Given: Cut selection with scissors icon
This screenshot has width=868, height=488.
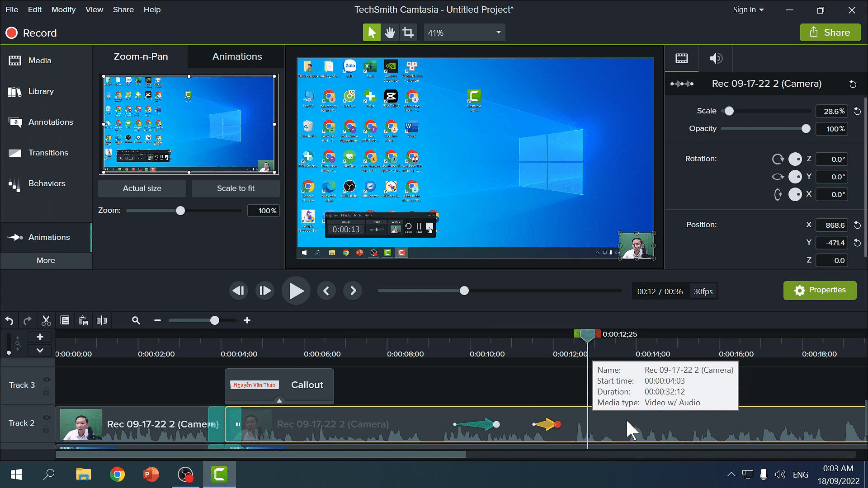Looking at the screenshot, I should (x=46, y=320).
